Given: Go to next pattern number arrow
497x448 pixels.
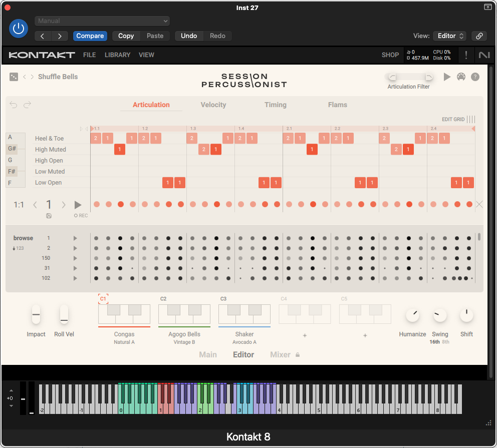Looking at the screenshot, I should click(64, 205).
